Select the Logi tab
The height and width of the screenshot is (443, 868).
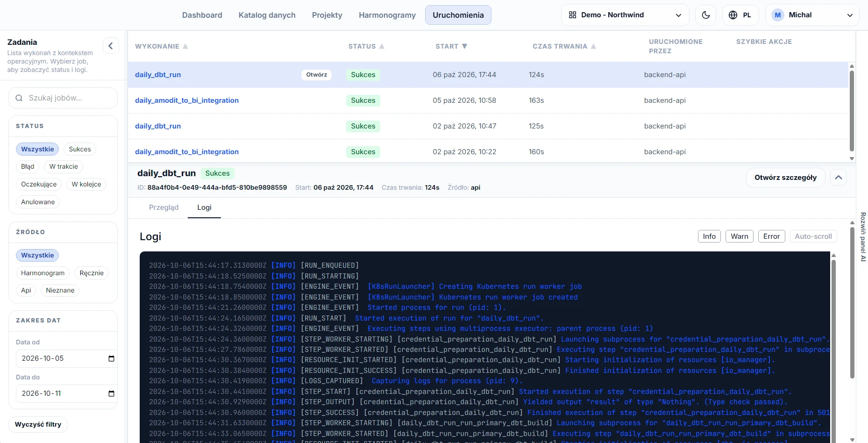pos(204,207)
